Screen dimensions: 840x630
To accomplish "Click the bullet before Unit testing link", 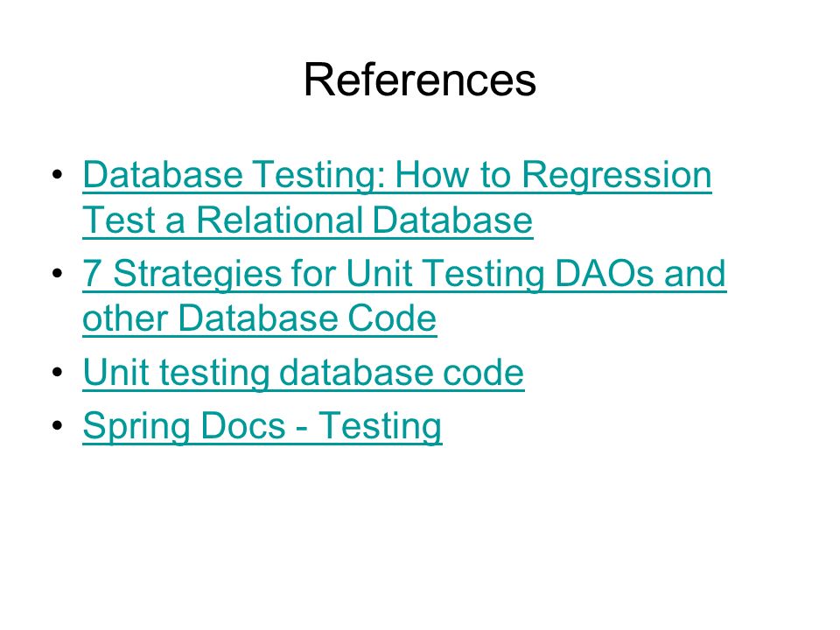I will [x=58, y=372].
